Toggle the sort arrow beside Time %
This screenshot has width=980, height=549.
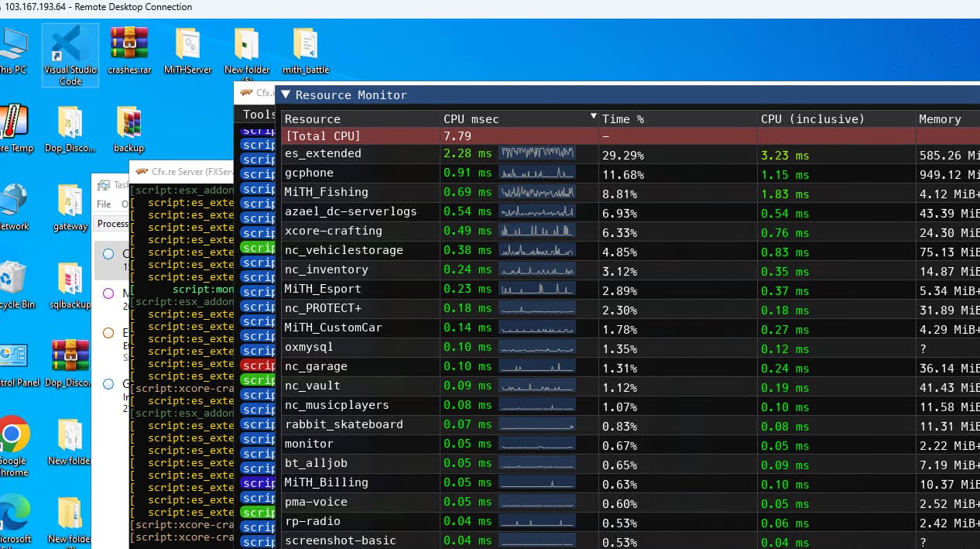click(594, 116)
